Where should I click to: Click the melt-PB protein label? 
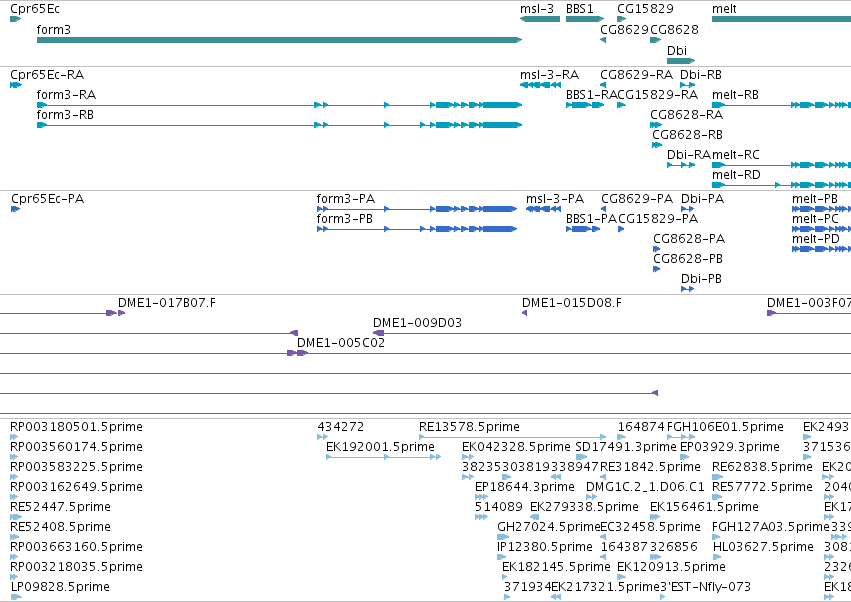click(x=815, y=199)
